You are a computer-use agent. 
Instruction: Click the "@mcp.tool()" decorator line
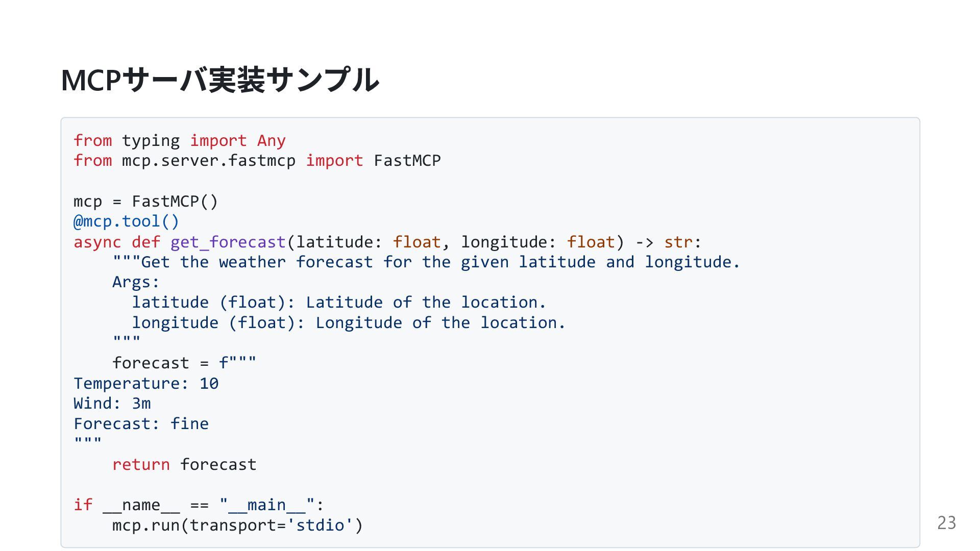pyautogui.click(x=126, y=221)
